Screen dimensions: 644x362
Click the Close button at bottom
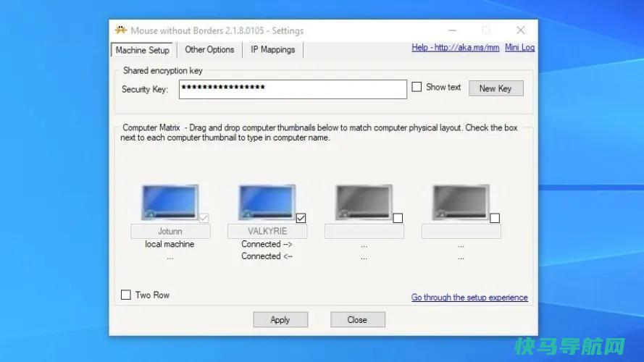[x=357, y=320]
